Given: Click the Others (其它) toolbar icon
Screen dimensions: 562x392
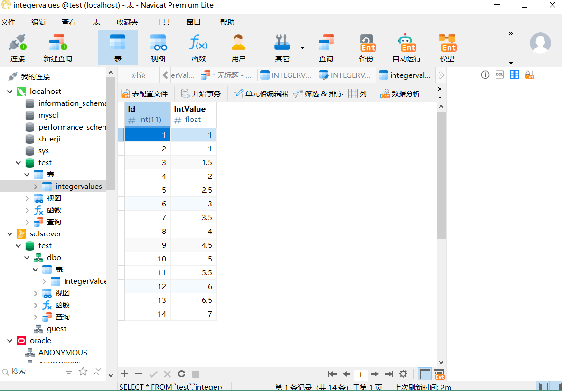Looking at the screenshot, I should 282,48.
